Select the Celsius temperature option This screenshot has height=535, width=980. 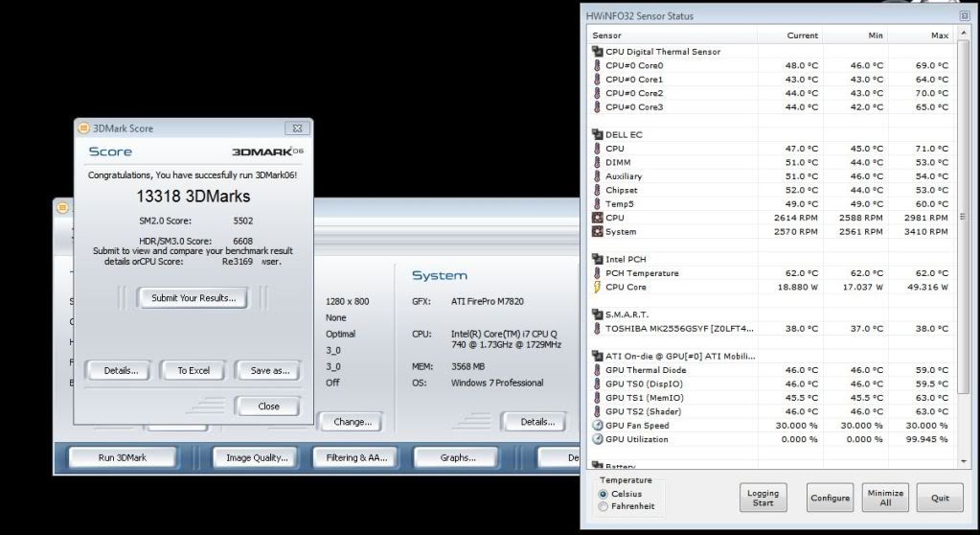tap(604, 494)
